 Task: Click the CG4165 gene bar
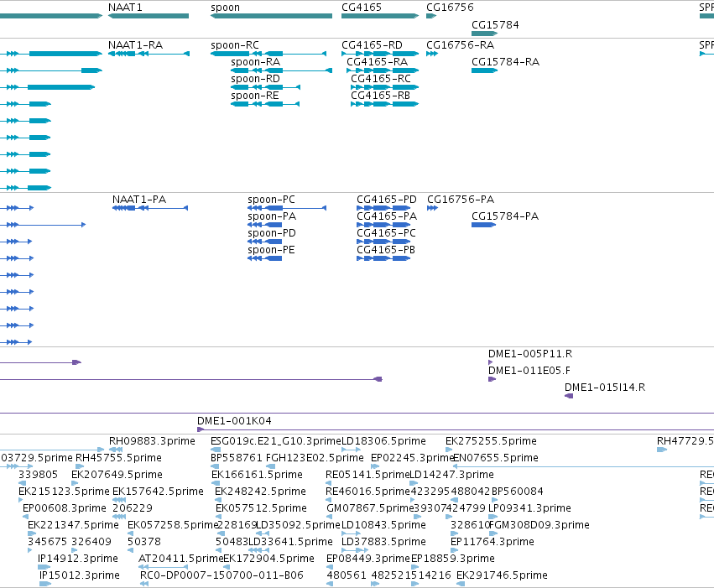click(380, 16)
